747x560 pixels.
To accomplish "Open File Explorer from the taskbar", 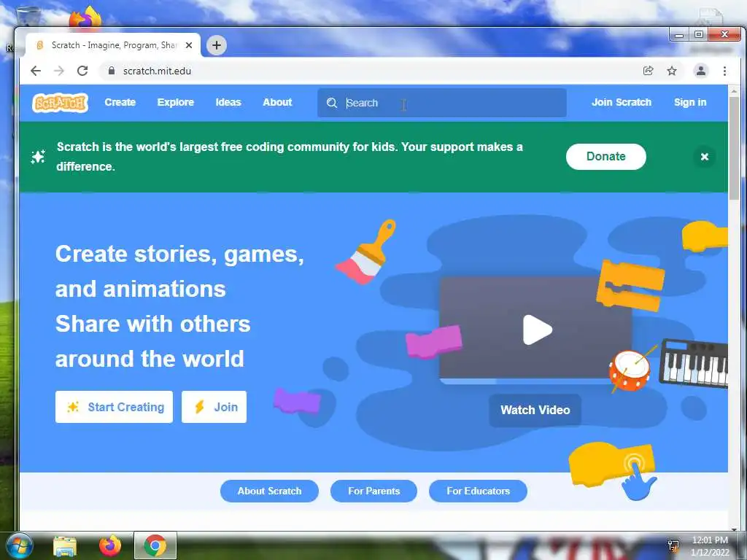I will pos(65,545).
